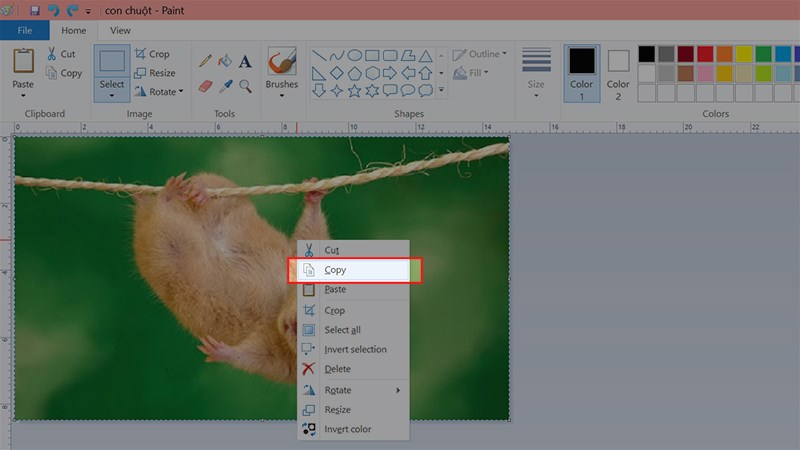Select the Color 1 box
This screenshot has width=800, height=450.
point(582,73)
